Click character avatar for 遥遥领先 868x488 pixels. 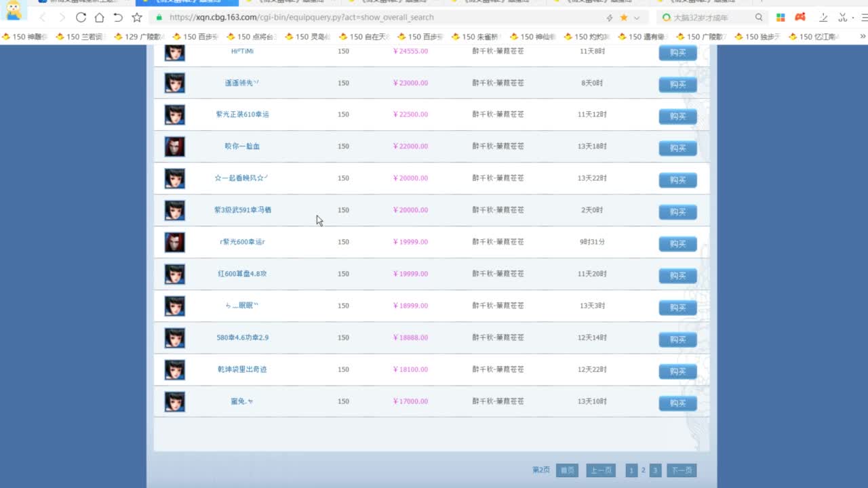tap(175, 83)
